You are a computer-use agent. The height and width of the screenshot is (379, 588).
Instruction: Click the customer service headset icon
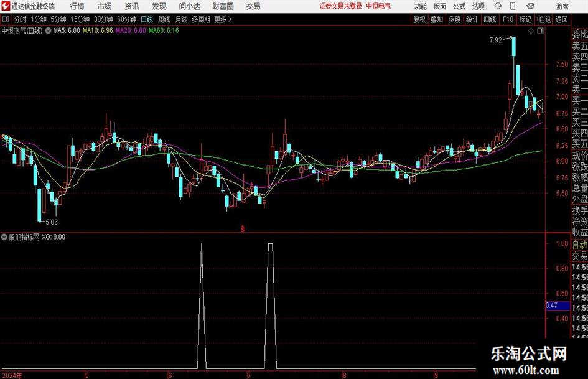498,6
